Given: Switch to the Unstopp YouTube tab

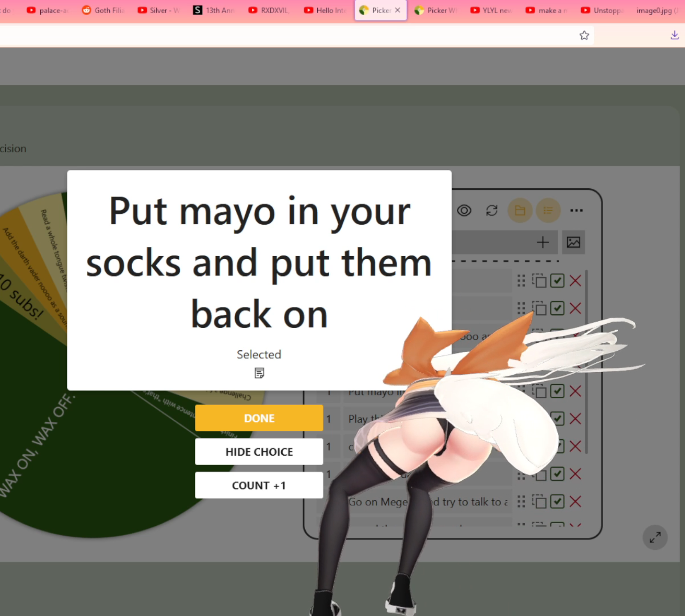Looking at the screenshot, I should [602, 10].
